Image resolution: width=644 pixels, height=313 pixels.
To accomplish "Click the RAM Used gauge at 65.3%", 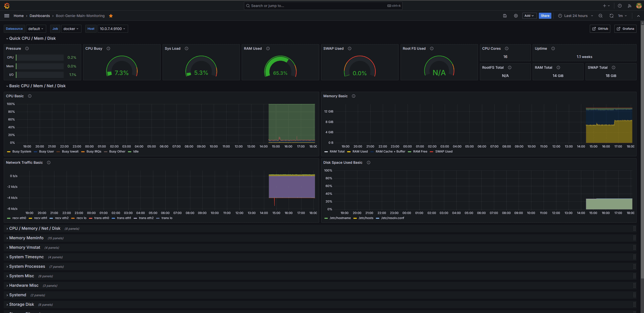I will 280,66.
